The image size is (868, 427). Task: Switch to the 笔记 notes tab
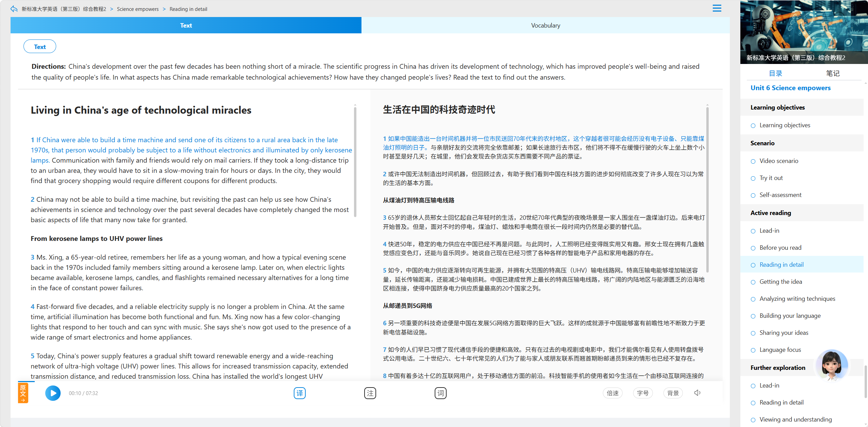[833, 73]
